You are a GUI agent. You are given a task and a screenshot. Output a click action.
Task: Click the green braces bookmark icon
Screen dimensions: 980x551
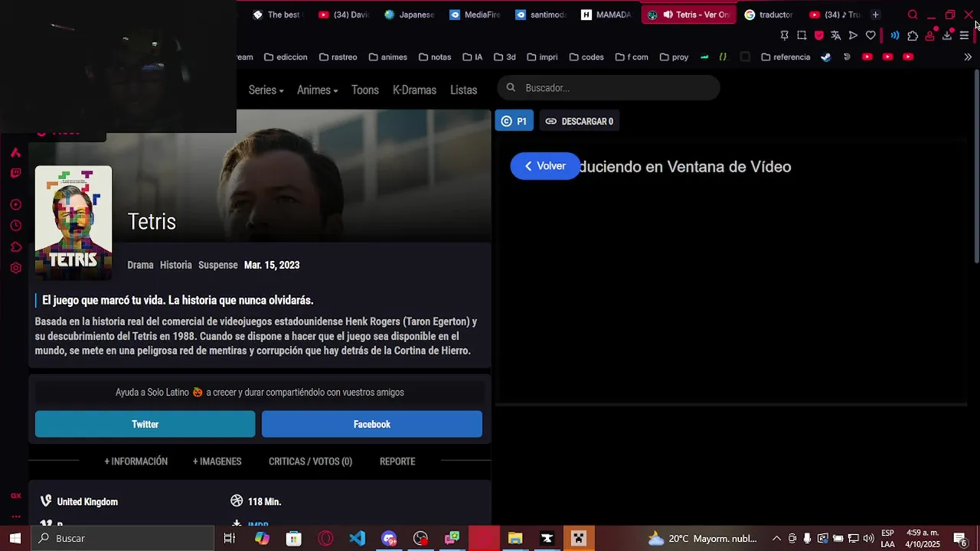pyautogui.click(x=722, y=57)
